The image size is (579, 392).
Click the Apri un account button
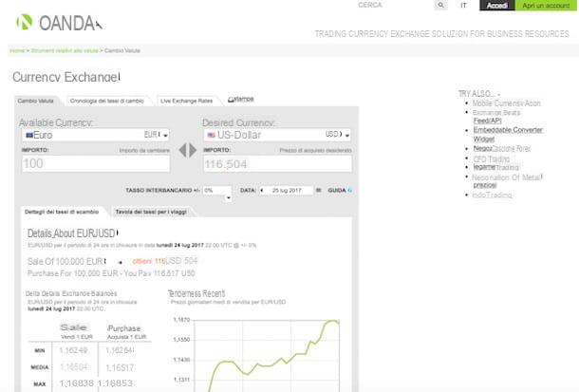point(546,5)
